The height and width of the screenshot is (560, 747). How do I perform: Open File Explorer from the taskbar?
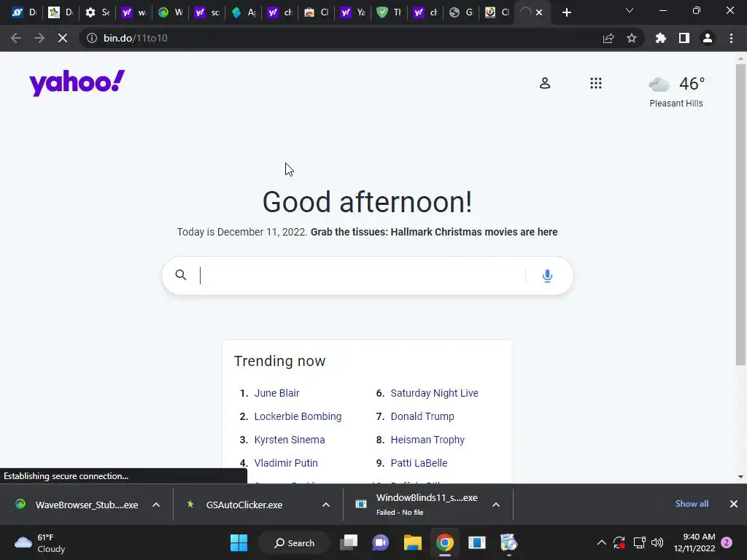coord(413,542)
